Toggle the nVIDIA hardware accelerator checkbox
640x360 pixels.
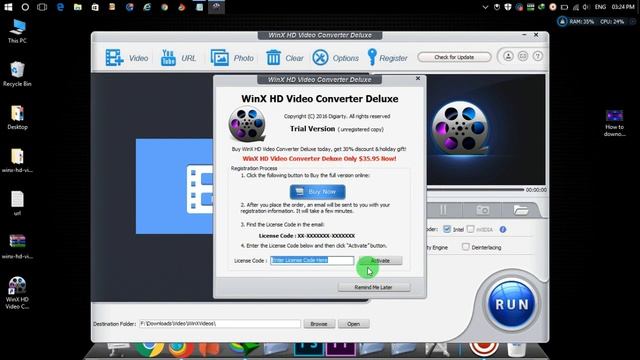pyautogui.click(x=471, y=229)
